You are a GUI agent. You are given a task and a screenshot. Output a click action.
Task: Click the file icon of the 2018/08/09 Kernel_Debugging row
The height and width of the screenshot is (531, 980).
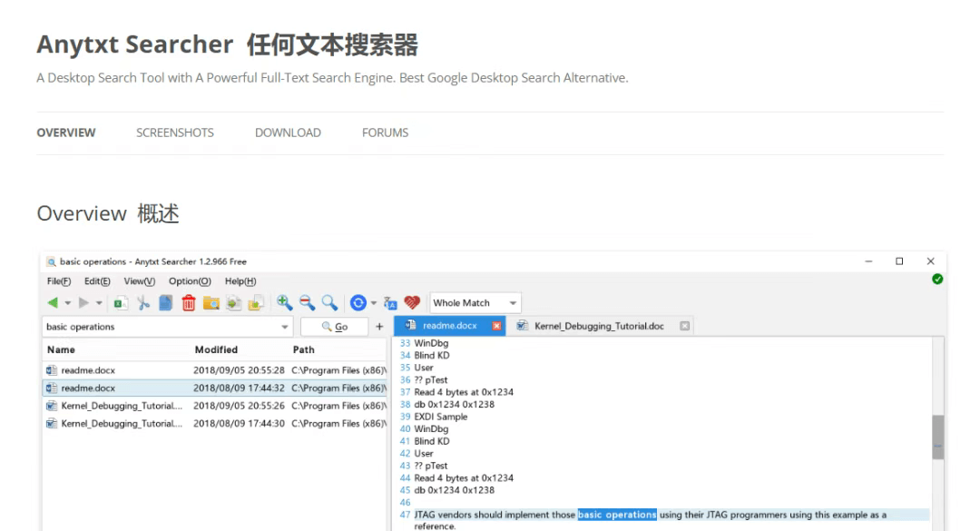(52, 423)
